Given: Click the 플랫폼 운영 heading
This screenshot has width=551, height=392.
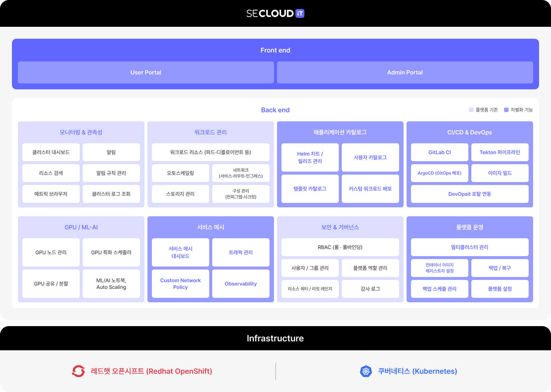Looking at the screenshot, I should [x=470, y=227].
